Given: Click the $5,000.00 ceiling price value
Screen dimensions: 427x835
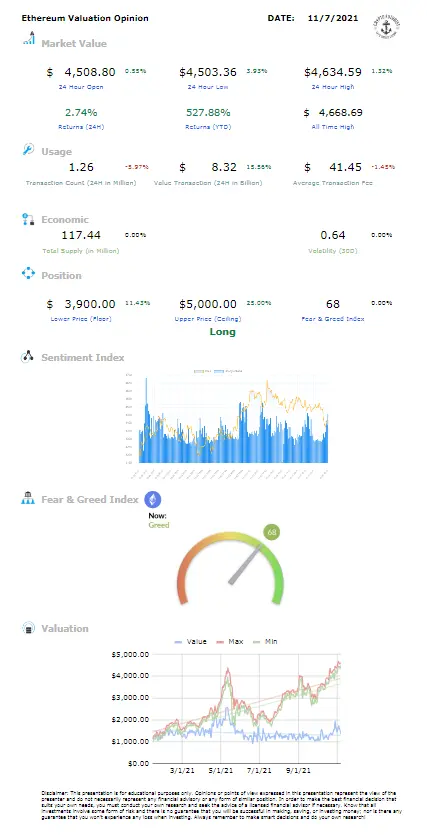Looking at the screenshot, I should [208, 304].
